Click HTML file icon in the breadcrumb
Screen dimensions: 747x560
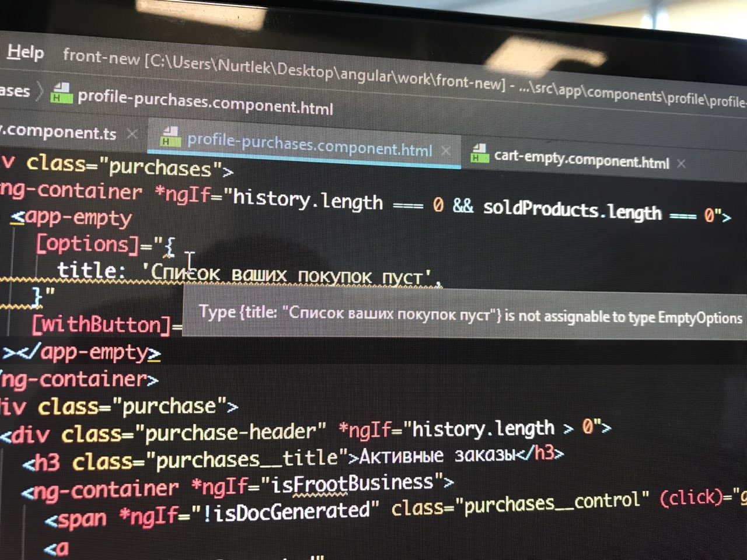pos(61,93)
